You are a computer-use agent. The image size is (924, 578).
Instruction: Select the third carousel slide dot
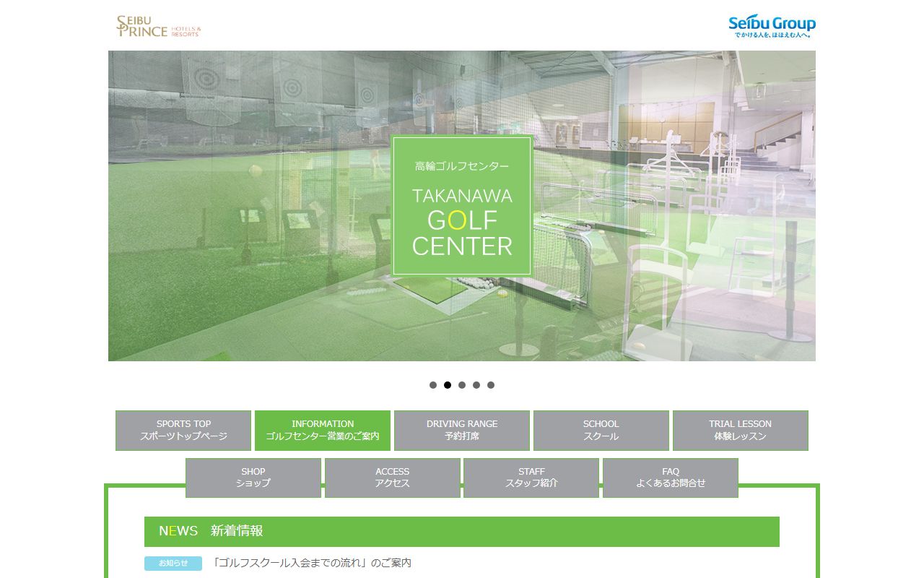click(462, 385)
